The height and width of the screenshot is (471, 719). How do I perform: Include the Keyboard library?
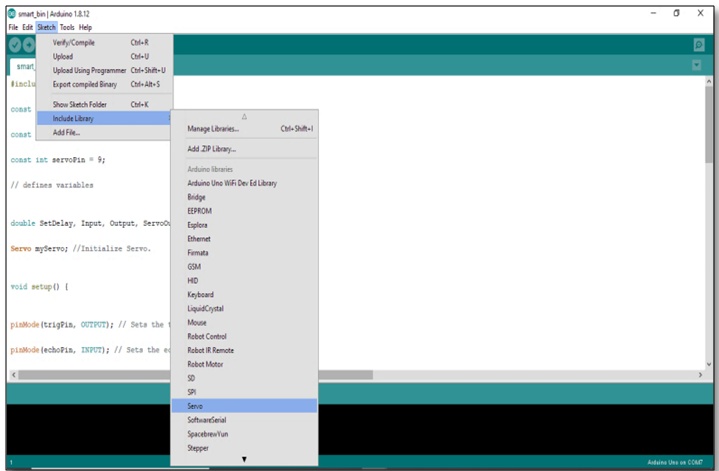244,294
